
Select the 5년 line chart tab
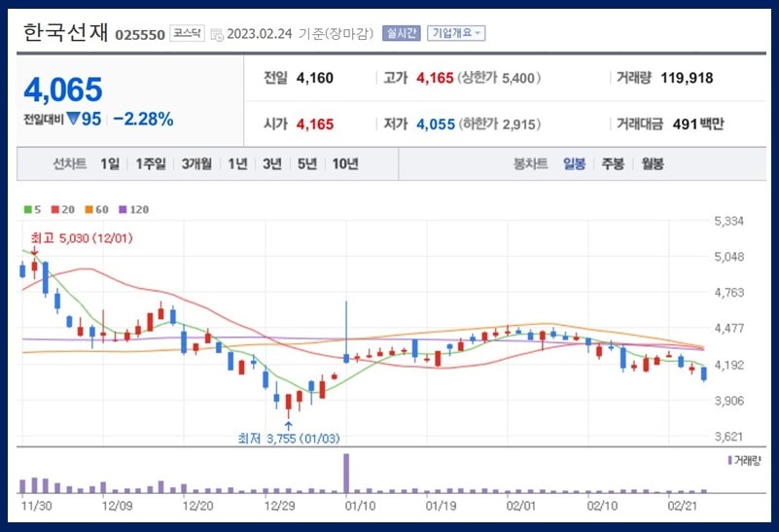pos(306,164)
